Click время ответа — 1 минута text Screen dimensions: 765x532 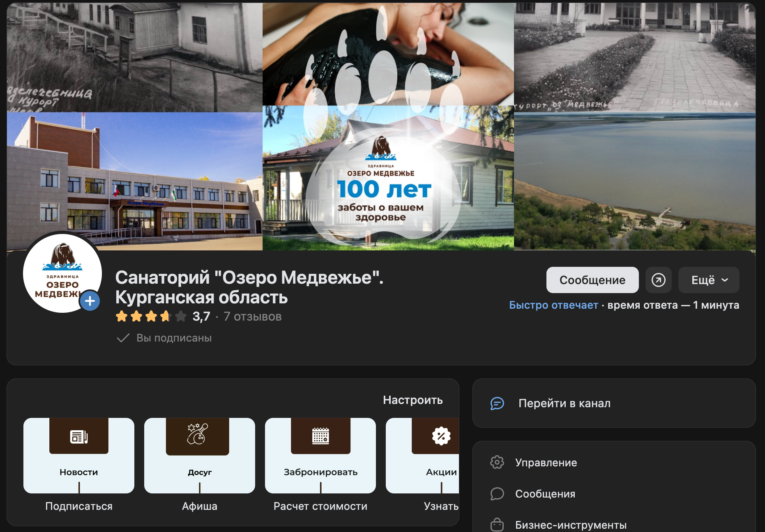click(x=673, y=305)
